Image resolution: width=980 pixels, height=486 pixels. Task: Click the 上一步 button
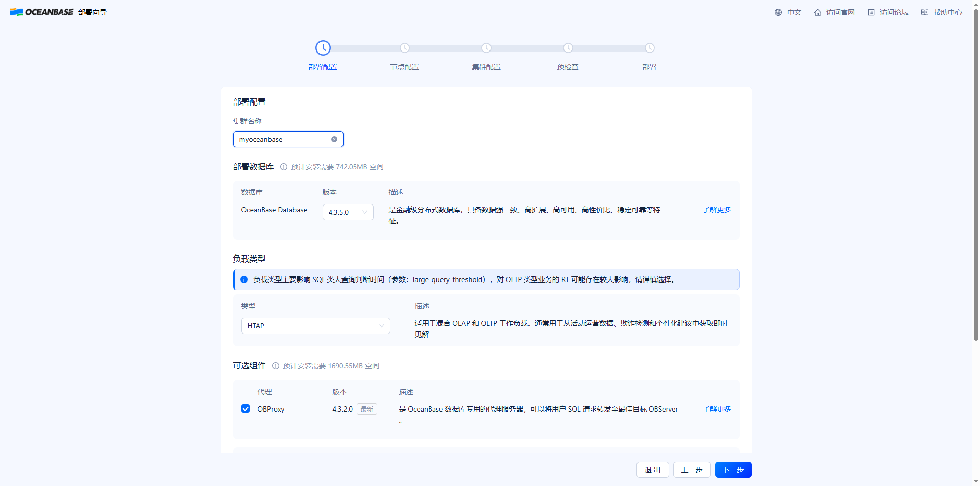point(692,470)
